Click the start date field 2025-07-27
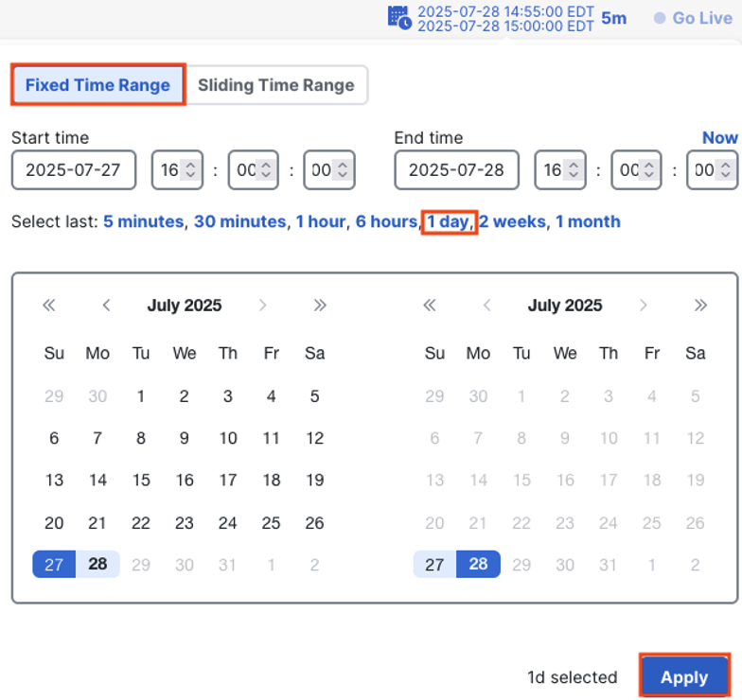 click(74, 170)
